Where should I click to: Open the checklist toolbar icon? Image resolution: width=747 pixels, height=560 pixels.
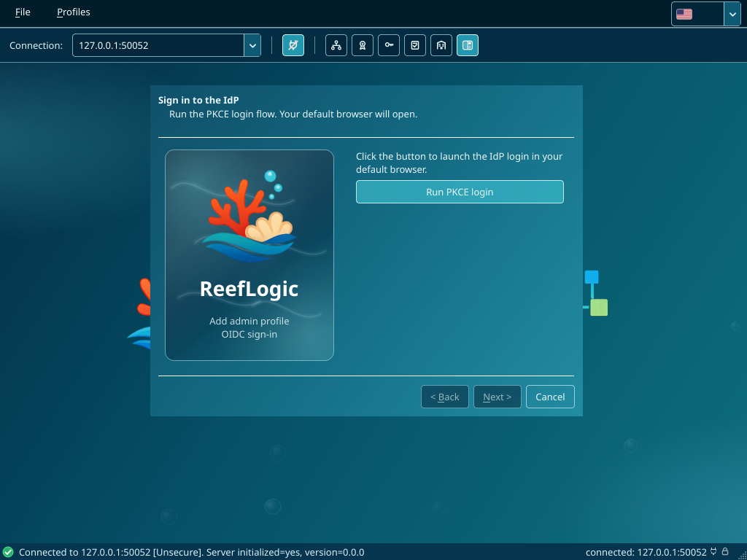click(415, 45)
